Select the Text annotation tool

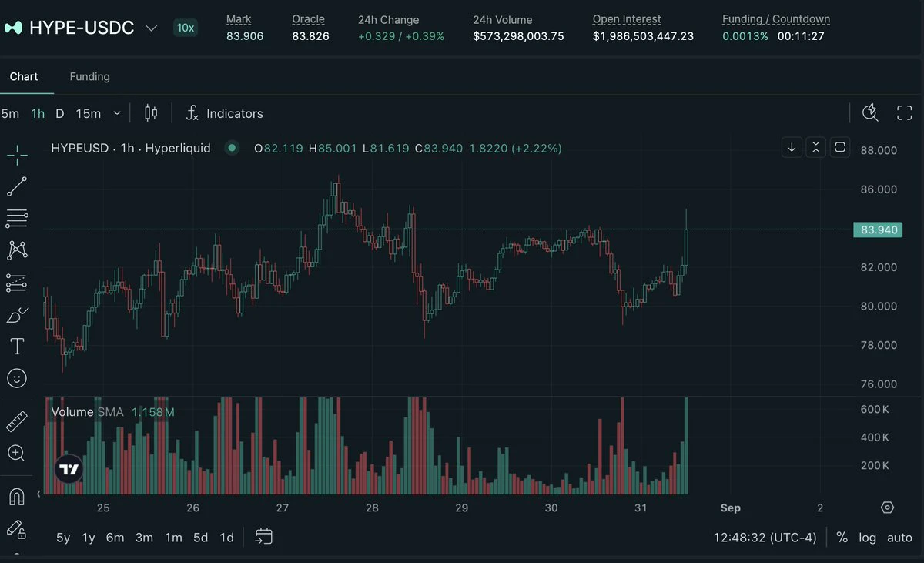(x=17, y=347)
